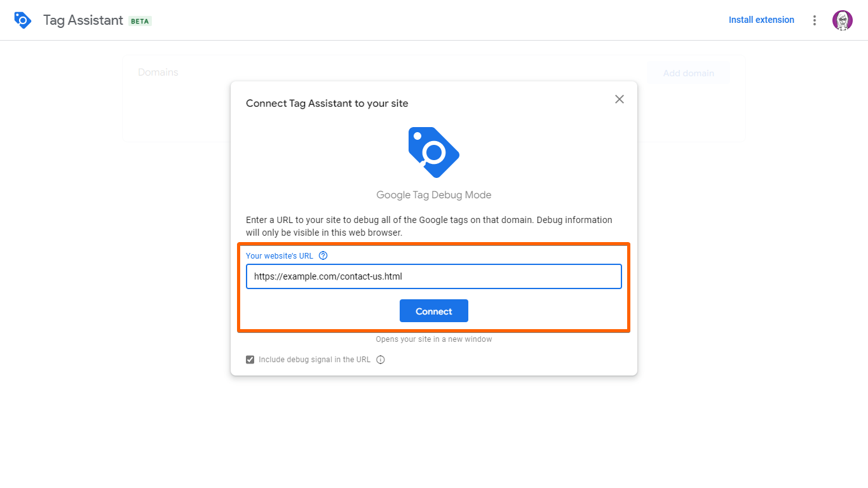The width and height of the screenshot is (868, 488).
Task: Click the Opens your site in a new window note
Action: click(434, 339)
